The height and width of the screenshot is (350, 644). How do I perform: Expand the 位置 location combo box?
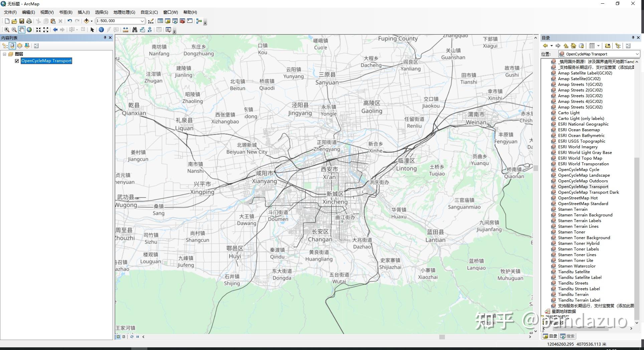pyautogui.click(x=636, y=54)
